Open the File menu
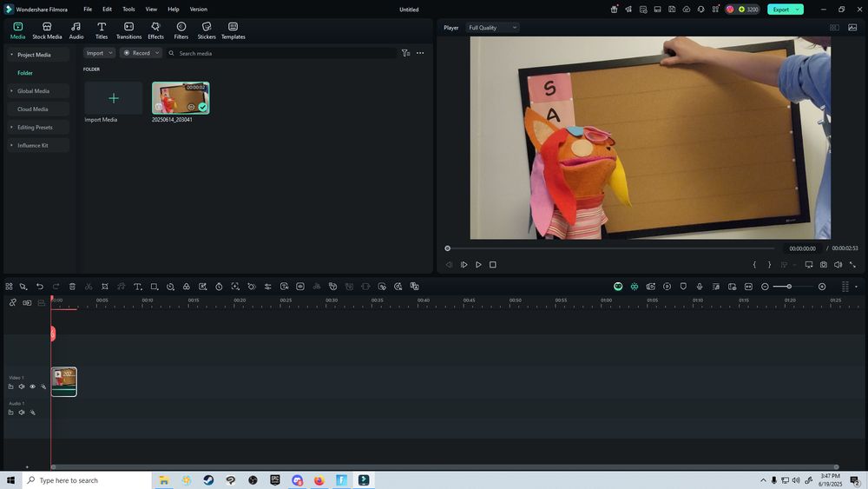868x489 pixels. coord(88,10)
